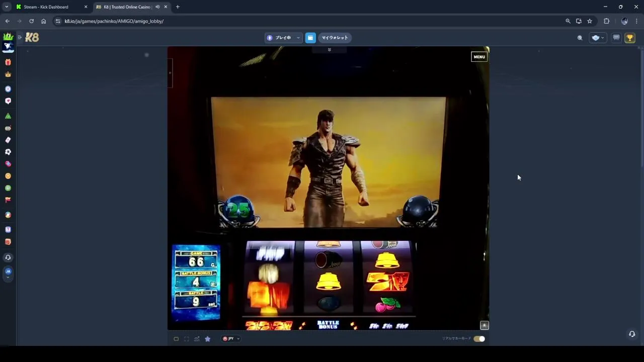The width and height of the screenshot is (644, 362).
Task: Open the Chrome profile avatar
Action: pyautogui.click(x=624, y=21)
